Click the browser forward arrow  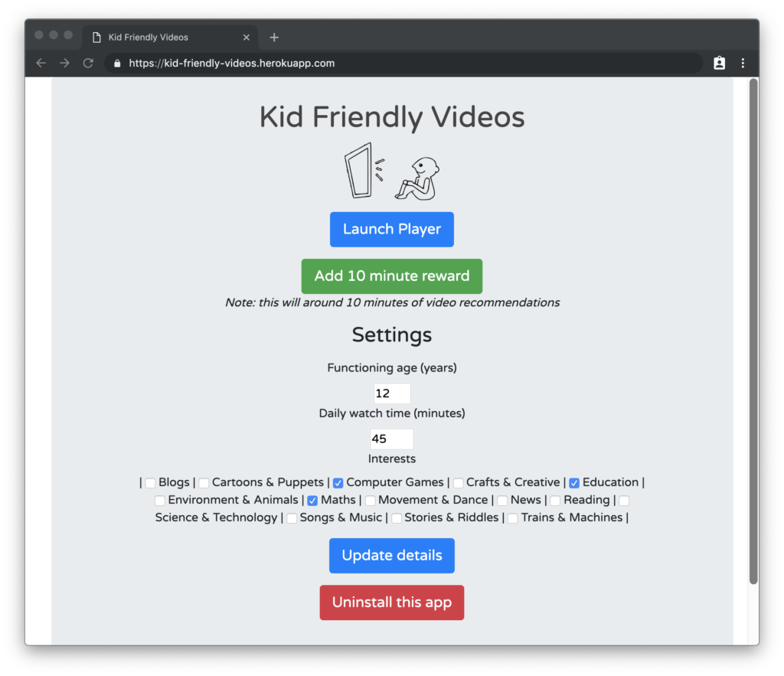[64, 64]
